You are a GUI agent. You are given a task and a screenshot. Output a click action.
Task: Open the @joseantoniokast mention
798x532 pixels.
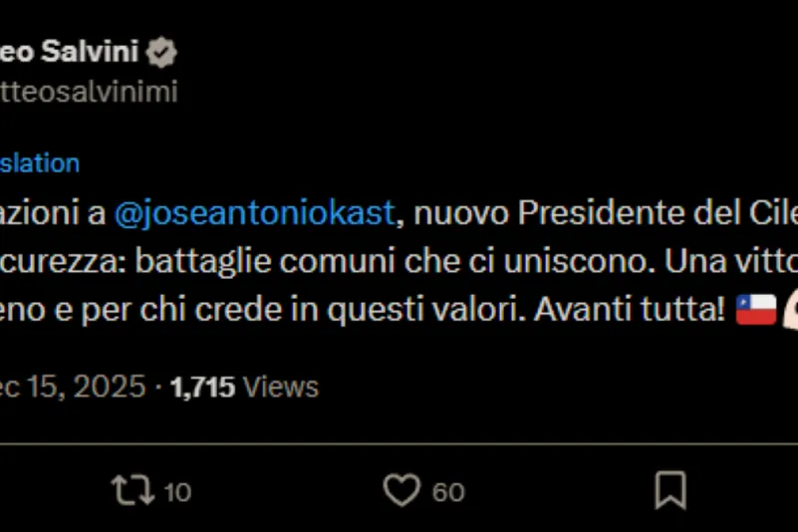pos(255,214)
